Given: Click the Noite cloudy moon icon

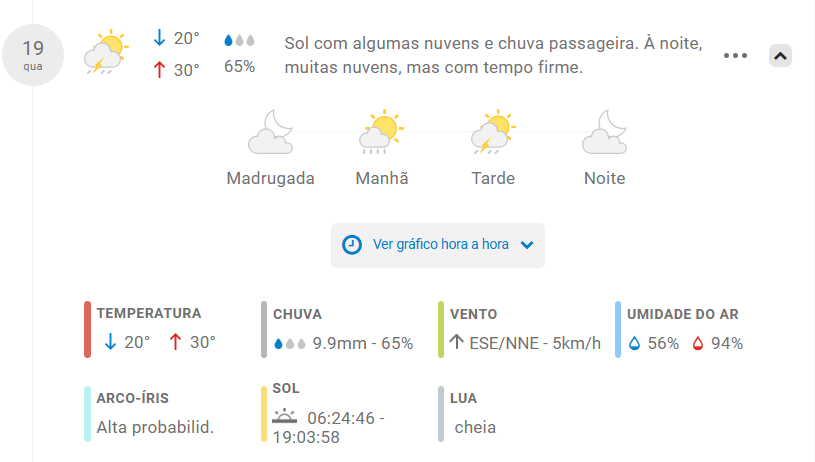Looking at the screenshot, I should [x=604, y=132].
